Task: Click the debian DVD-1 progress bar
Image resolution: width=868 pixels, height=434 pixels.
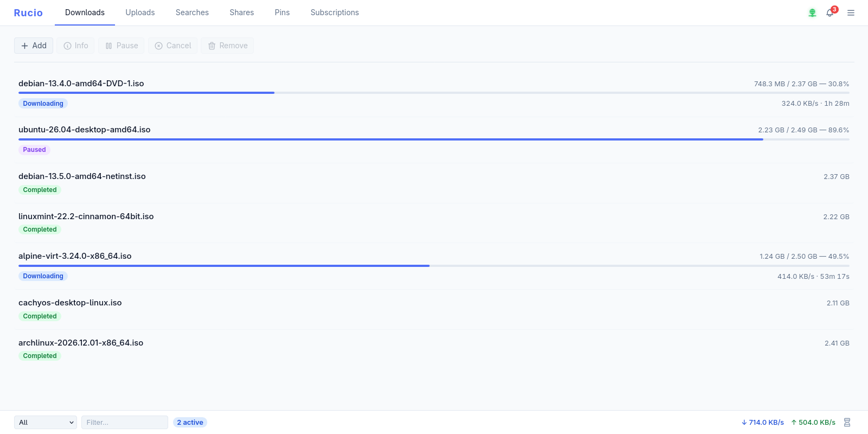Action: point(434,93)
